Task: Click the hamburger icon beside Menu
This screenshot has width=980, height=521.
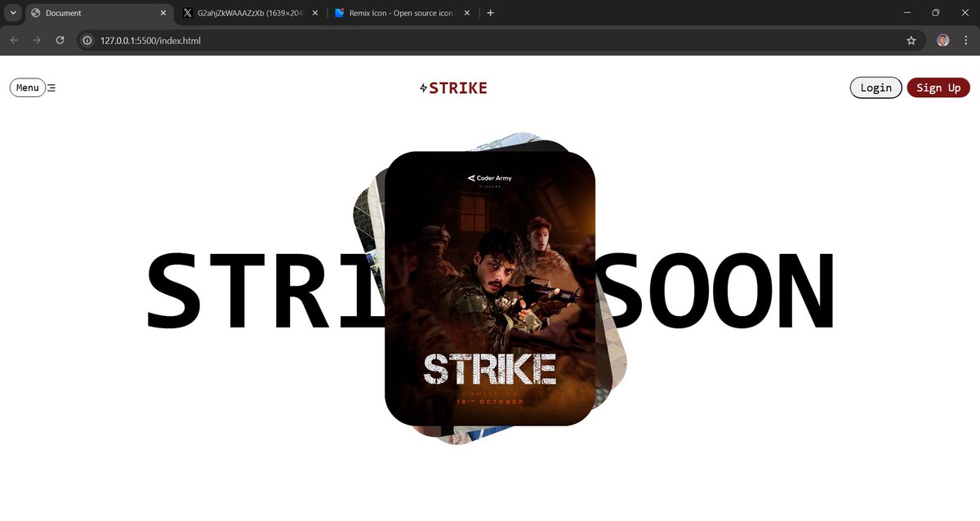Action: (51, 87)
